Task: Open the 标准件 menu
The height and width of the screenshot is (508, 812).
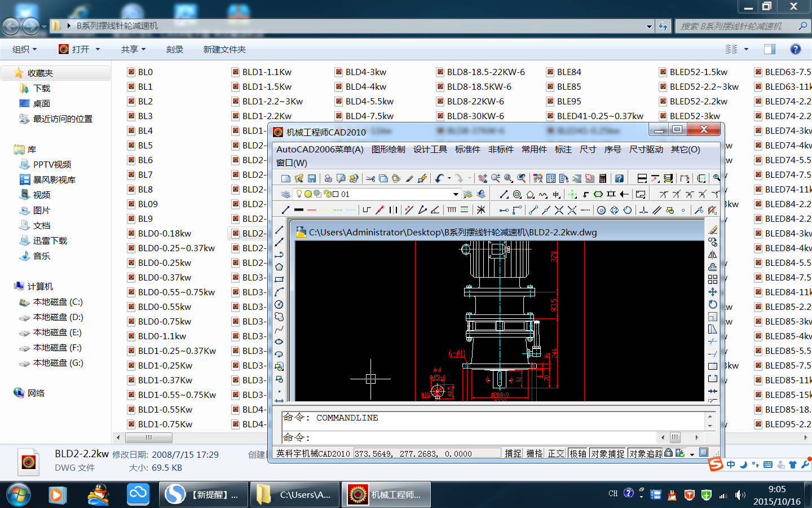Action: click(x=467, y=150)
